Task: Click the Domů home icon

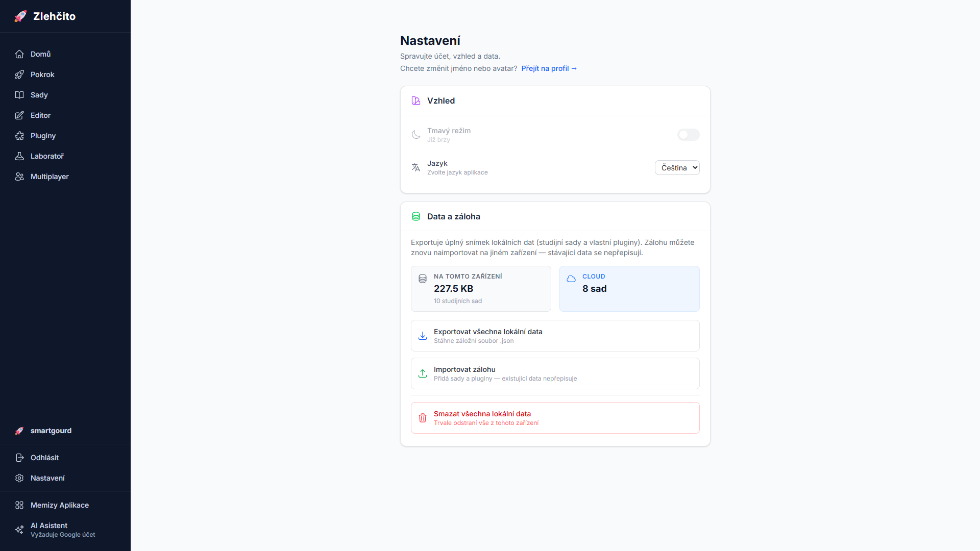Action: coord(19,54)
